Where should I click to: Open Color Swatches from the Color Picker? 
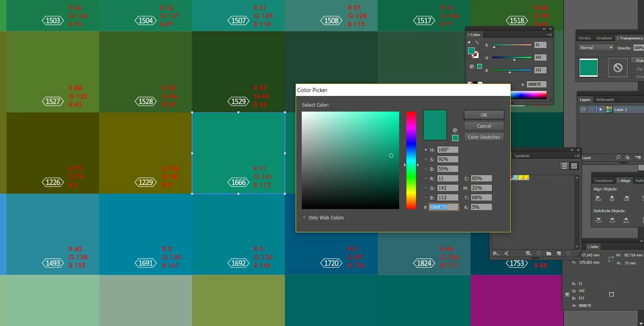(484, 137)
